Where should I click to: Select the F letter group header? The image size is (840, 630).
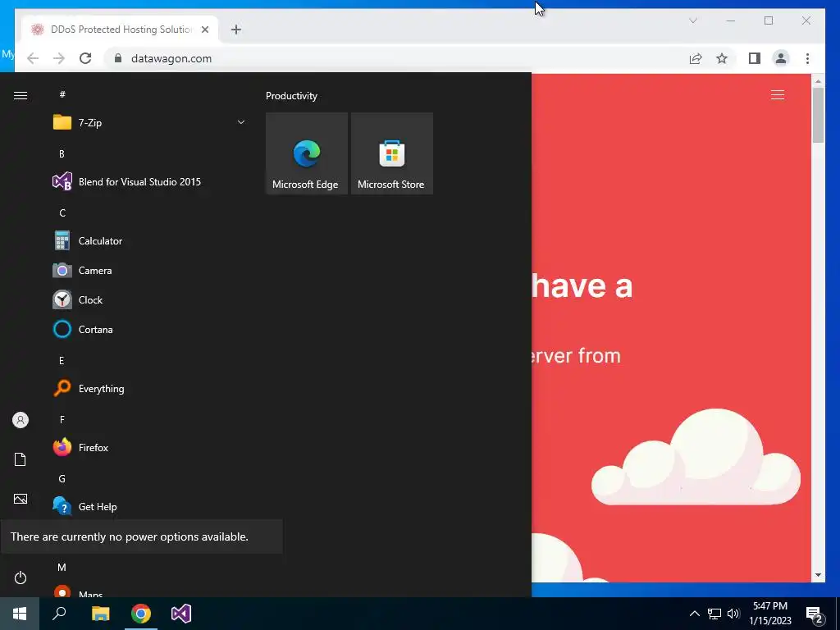62,419
